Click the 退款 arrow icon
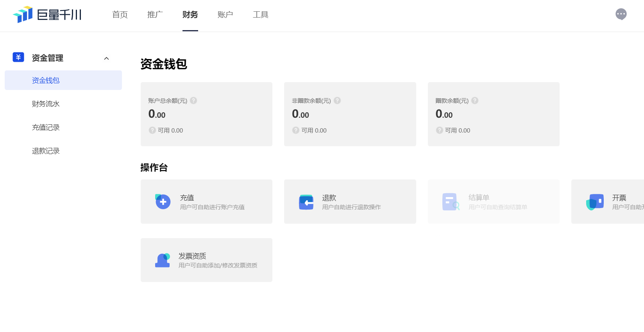 [306, 202]
